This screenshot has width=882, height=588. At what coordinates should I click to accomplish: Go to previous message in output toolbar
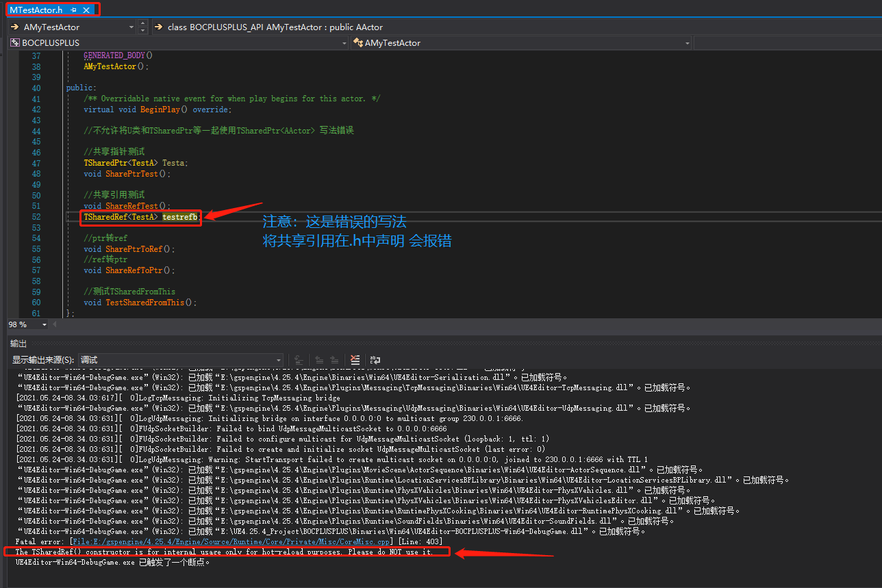pyautogui.click(x=319, y=359)
